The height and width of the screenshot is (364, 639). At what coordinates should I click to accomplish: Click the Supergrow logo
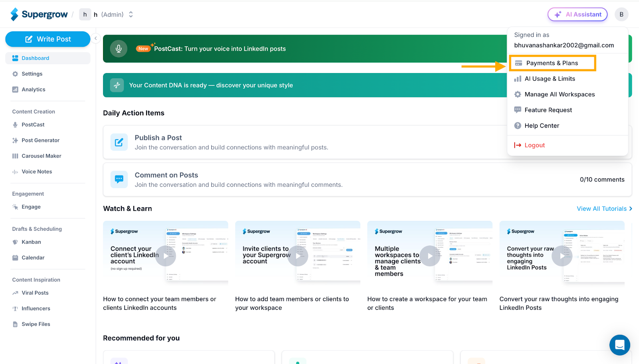click(39, 14)
